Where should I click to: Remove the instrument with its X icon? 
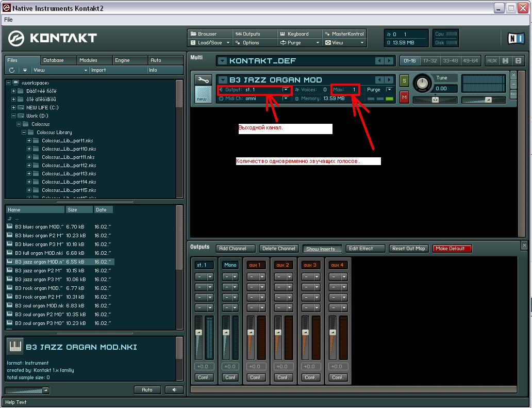[513, 75]
